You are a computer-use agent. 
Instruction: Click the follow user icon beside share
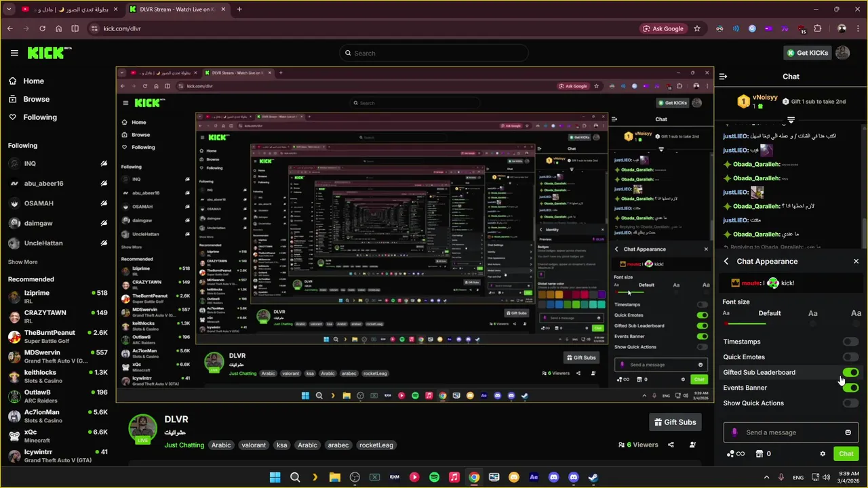pos(692,445)
